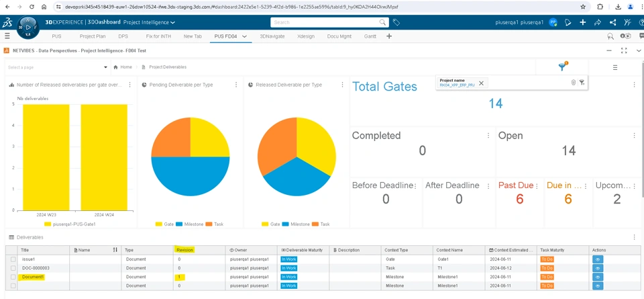Image resolution: width=644 pixels, height=299 pixels.
Task: Open the Docu Mgmt tab
Action: click(339, 36)
